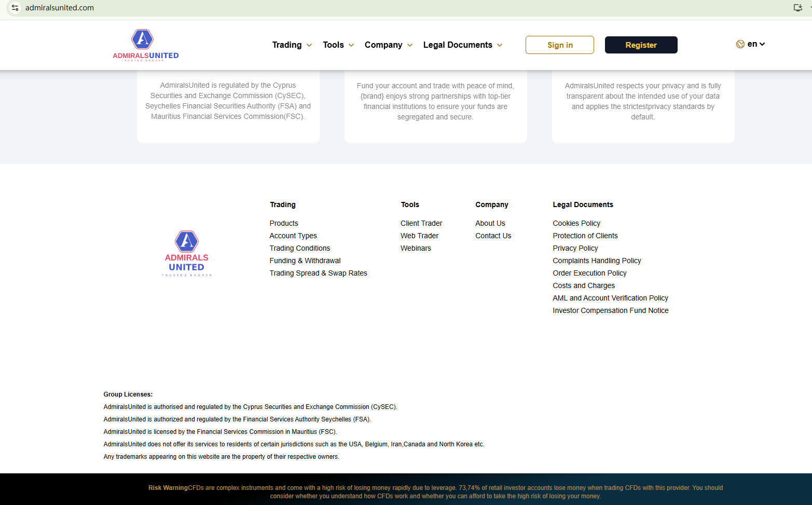
Task: Click the AdmiralsUnited footer logo
Action: [x=187, y=253]
